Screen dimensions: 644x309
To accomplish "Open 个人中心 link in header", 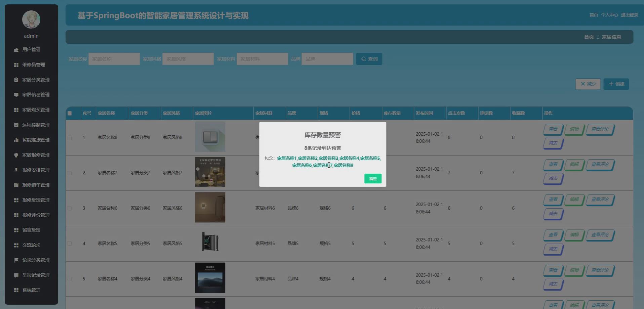I will point(609,15).
